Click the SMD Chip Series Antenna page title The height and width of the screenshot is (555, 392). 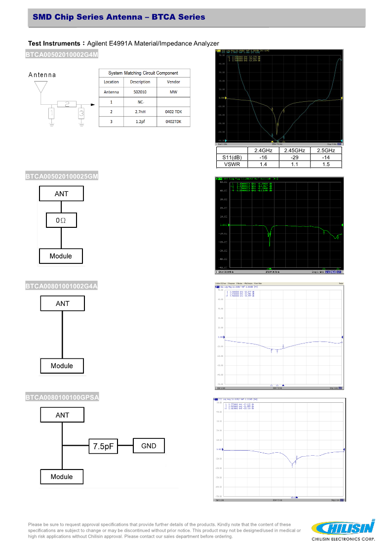tap(119, 17)
